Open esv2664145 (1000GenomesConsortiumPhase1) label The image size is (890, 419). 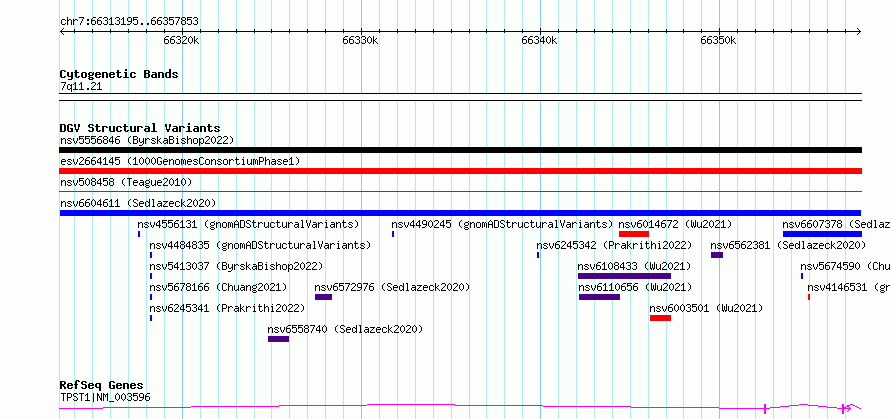180,161
